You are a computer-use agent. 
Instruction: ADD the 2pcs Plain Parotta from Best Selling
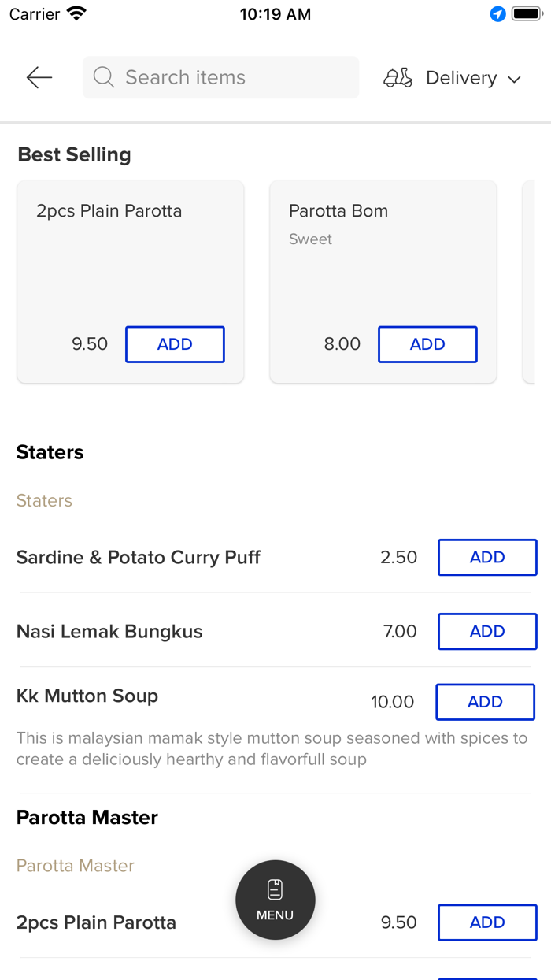point(175,344)
